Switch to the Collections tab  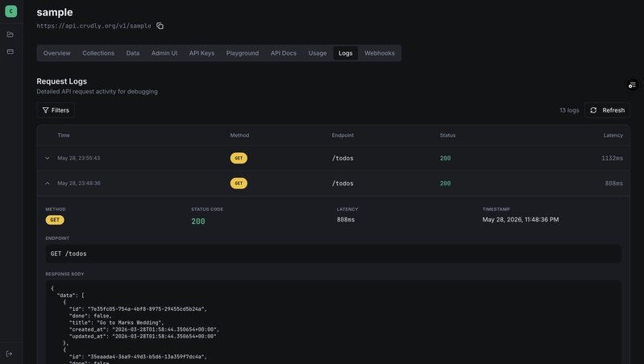pos(98,53)
